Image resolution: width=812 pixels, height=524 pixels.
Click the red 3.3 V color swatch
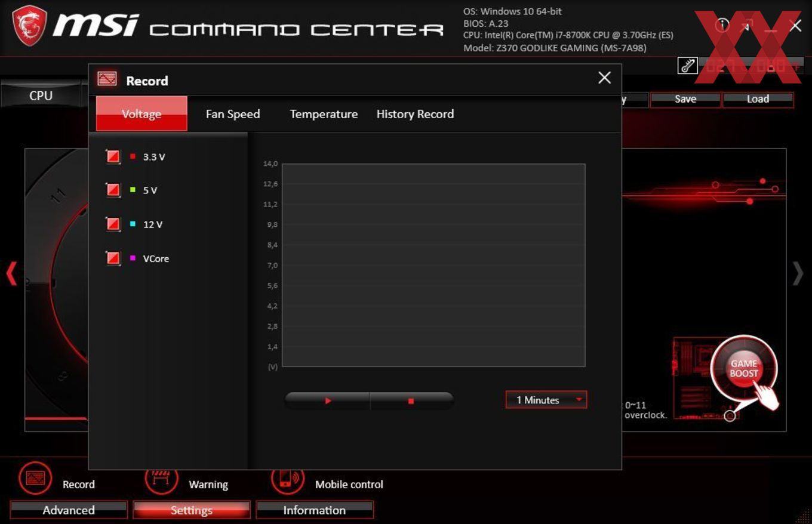coord(133,156)
